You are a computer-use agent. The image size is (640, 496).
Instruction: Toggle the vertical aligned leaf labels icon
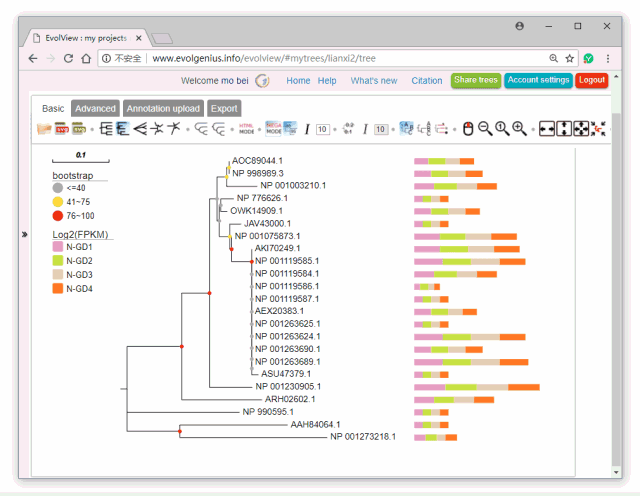(424, 129)
